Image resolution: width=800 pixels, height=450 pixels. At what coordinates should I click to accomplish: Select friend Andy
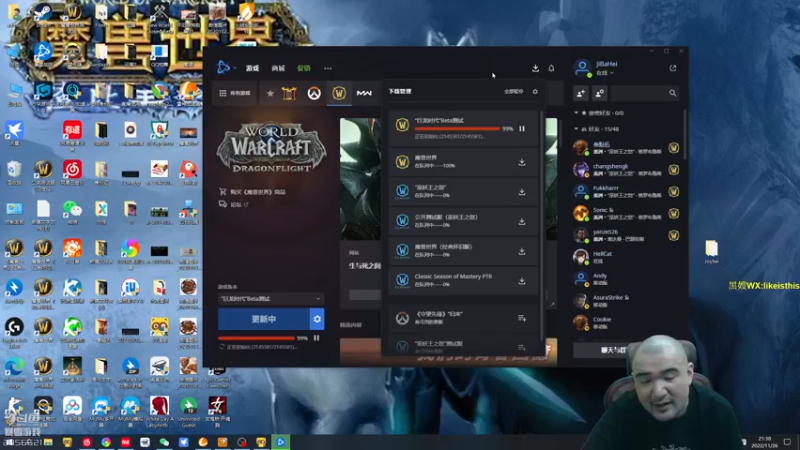point(626,279)
